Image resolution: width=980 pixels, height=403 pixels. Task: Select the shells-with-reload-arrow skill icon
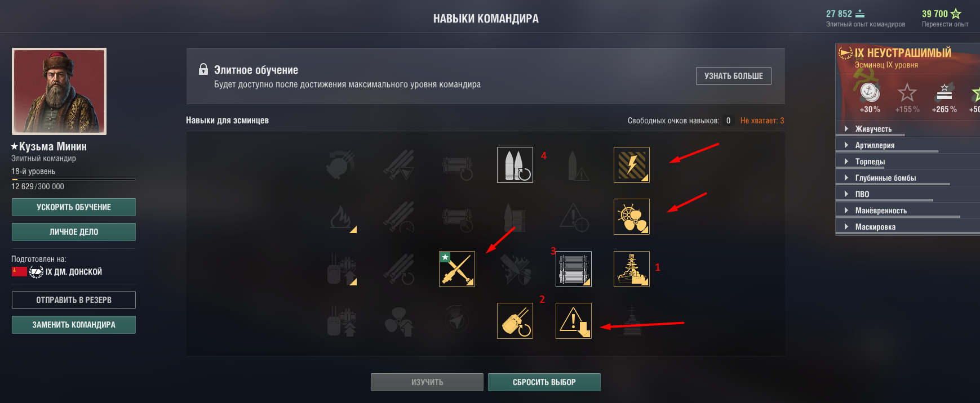pos(515,165)
